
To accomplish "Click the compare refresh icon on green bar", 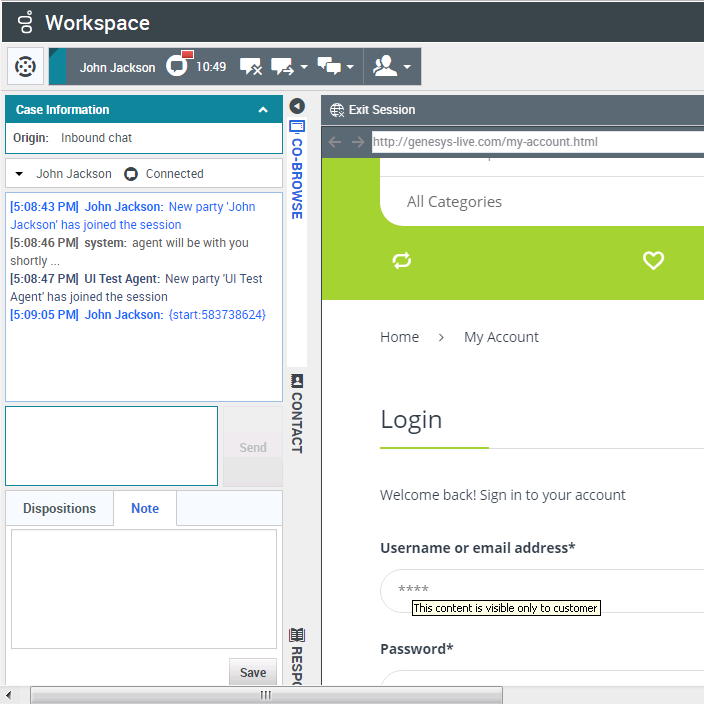I will point(402,260).
